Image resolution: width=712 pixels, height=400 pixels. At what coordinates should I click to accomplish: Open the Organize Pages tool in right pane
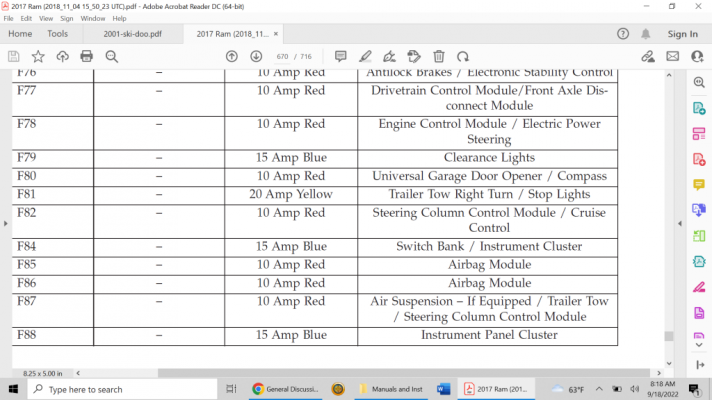point(699,133)
